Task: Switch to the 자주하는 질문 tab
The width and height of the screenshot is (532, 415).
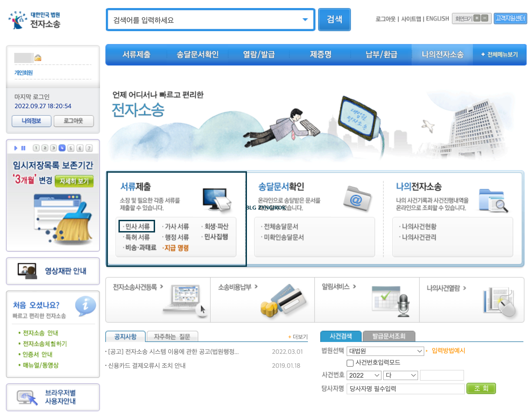Action: click(x=172, y=336)
